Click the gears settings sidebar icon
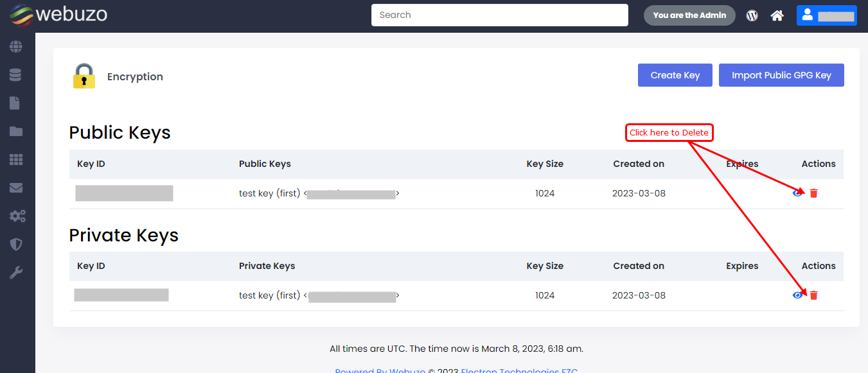This screenshot has width=868, height=373. tap(17, 216)
